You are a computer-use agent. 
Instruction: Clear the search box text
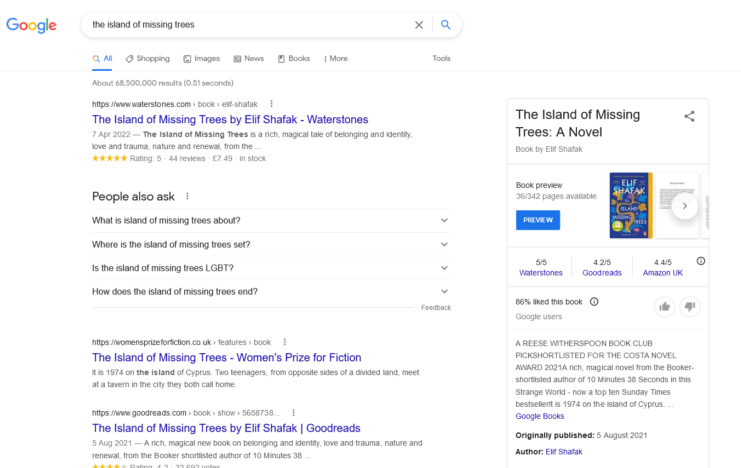tap(419, 25)
